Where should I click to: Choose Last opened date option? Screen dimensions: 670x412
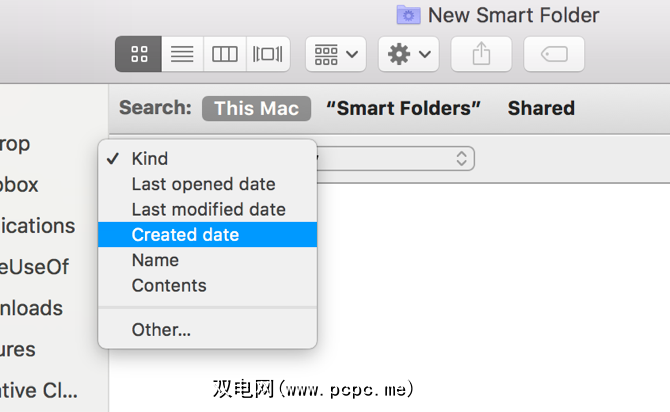tap(203, 184)
